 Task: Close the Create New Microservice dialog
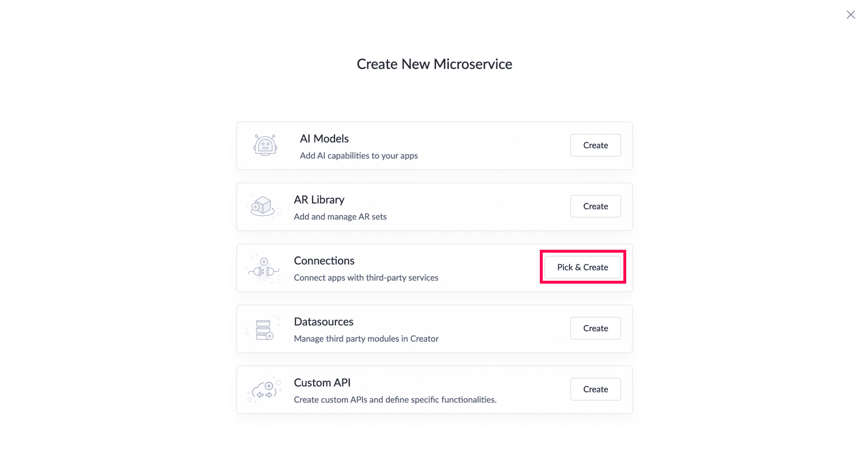851,15
